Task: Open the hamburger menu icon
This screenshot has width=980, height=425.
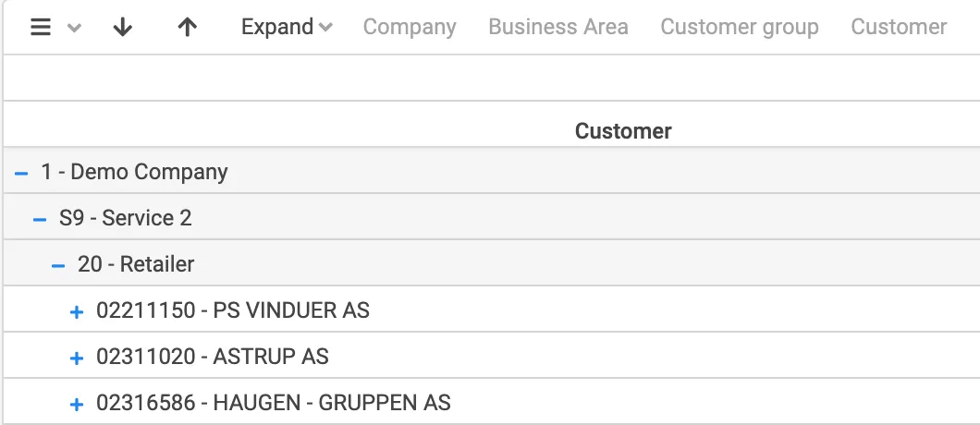Action: (41, 28)
